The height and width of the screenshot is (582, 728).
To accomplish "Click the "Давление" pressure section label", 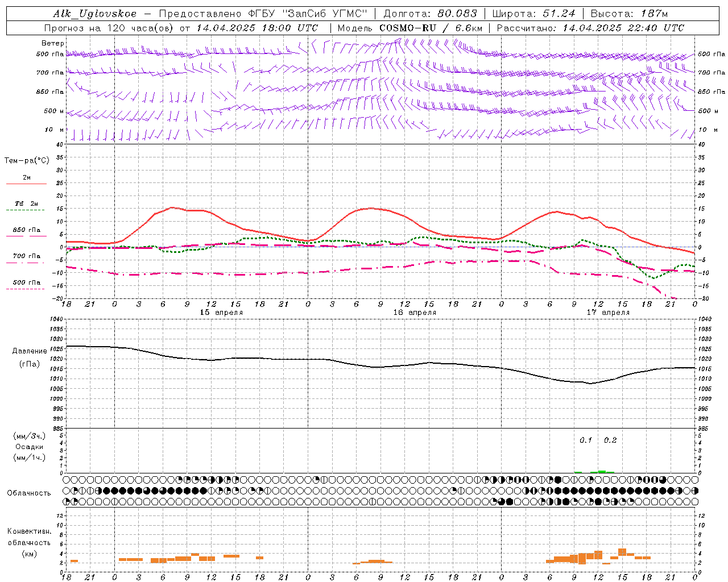I will pos(30,351).
